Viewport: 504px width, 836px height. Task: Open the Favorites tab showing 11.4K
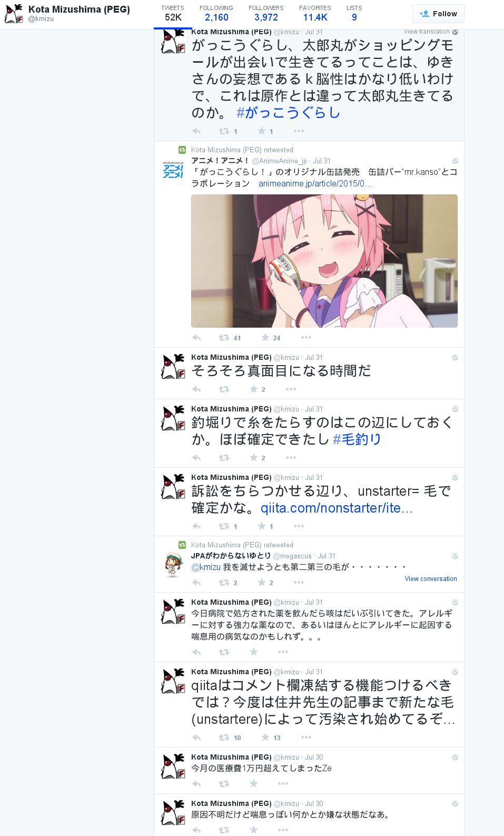[315, 14]
